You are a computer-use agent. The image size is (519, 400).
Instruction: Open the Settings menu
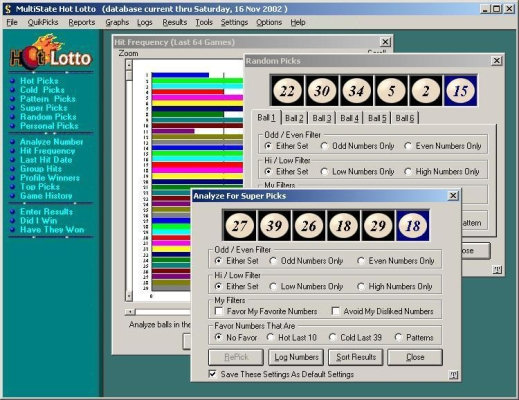pos(234,22)
